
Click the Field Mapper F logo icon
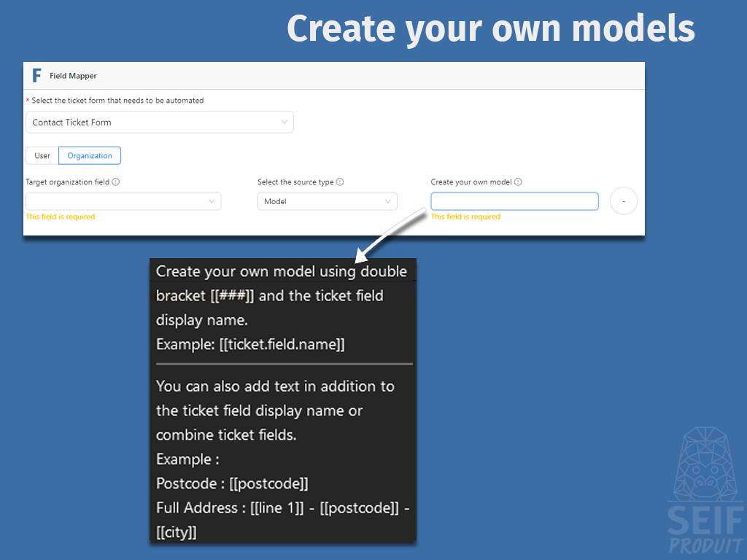(36, 75)
